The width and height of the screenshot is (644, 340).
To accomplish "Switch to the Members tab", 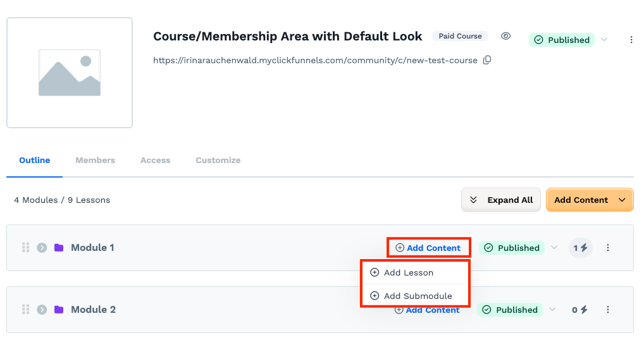I will click(x=96, y=161).
